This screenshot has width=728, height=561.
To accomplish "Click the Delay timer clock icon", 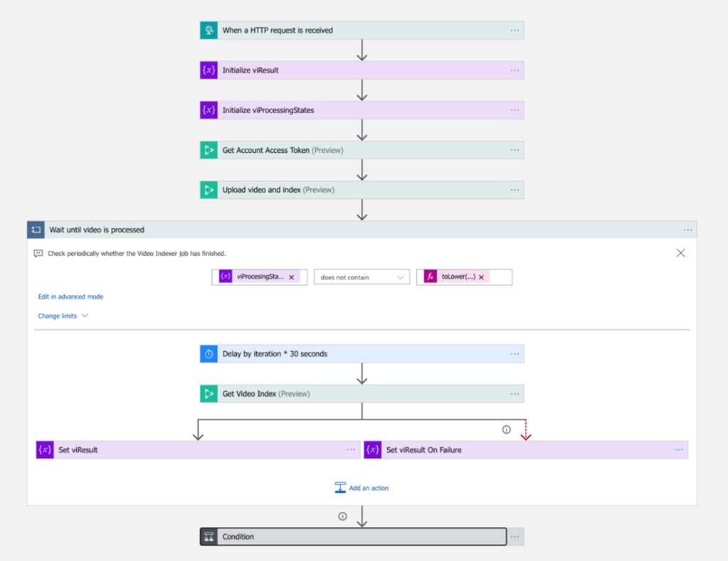I will coord(209,354).
